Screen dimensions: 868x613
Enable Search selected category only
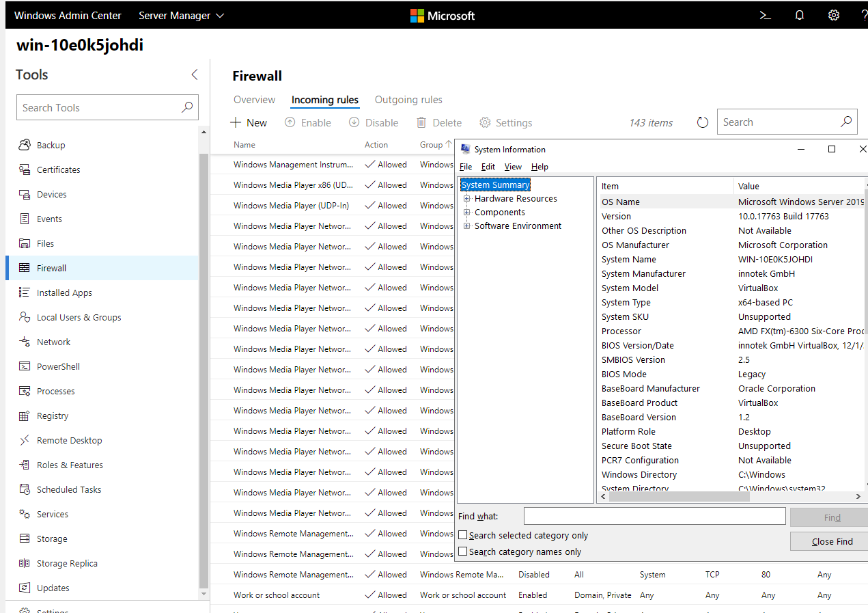tap(462, 535)
